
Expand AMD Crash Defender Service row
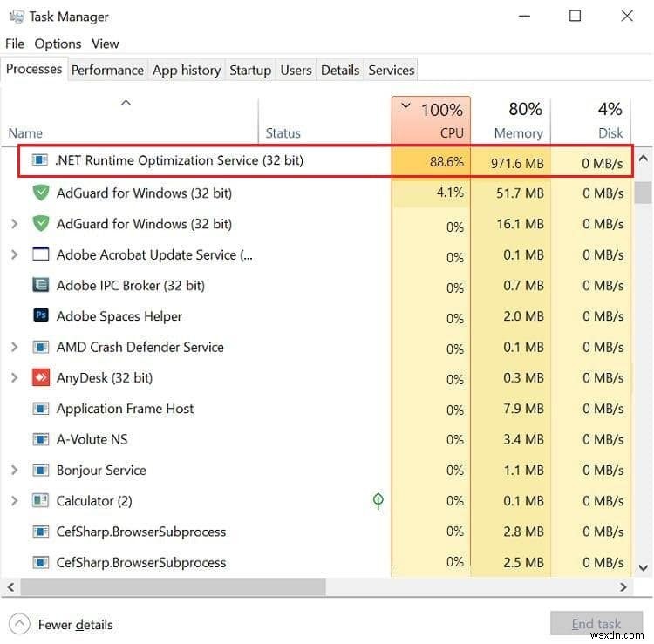tap(14, 347)
